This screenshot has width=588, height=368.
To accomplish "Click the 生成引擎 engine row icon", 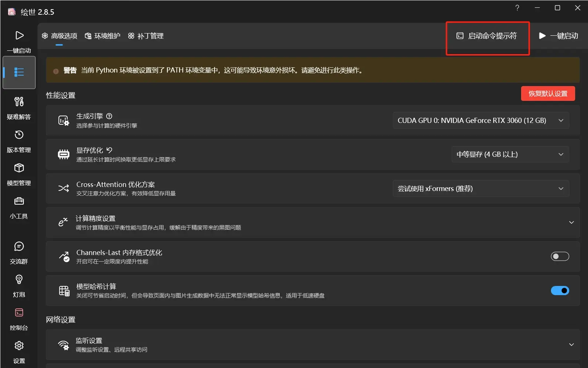I will coord(64,120).
